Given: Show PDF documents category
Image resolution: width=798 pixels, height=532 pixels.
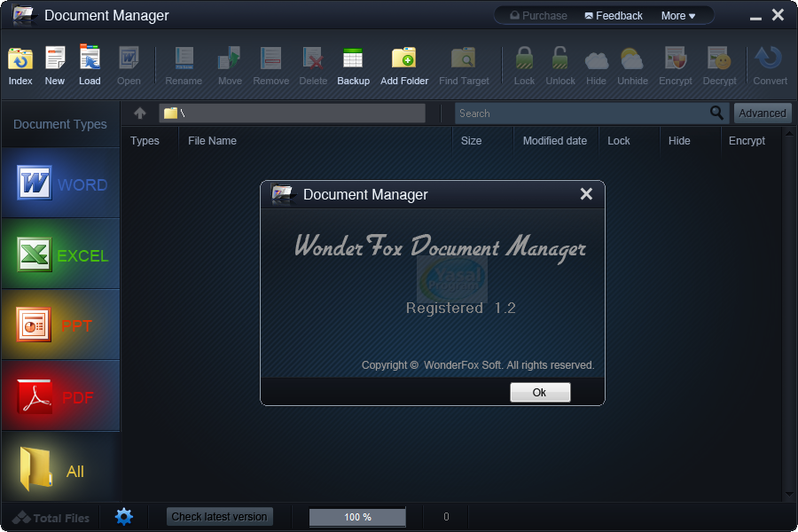Looking at the screenshot, I should [x=61, y=396].
